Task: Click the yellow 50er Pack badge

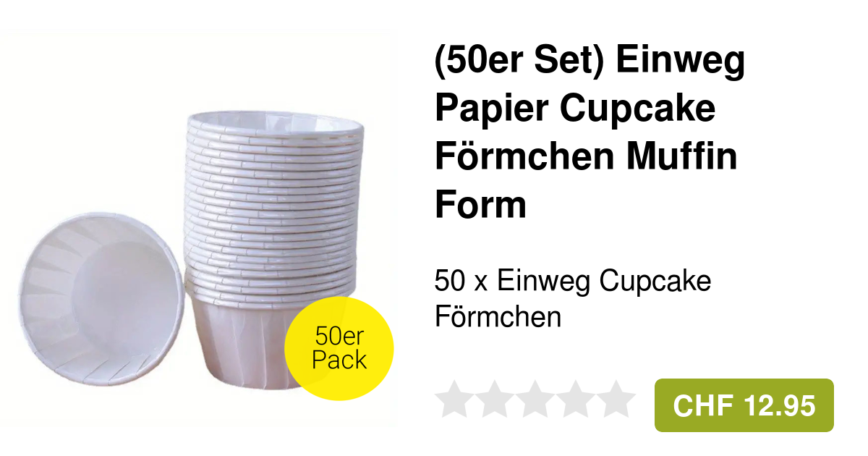Action: 339,348
